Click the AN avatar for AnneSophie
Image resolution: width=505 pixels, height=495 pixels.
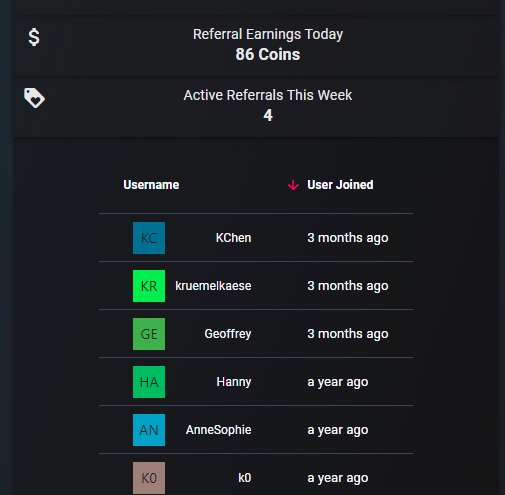149,430
